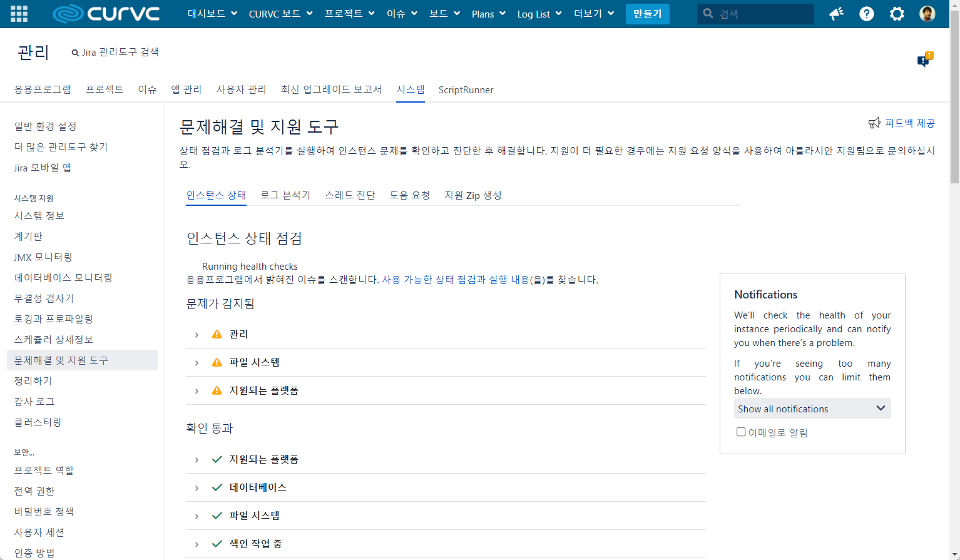Click the 피드백 제공 megaphone icon

tap(874, 123)
